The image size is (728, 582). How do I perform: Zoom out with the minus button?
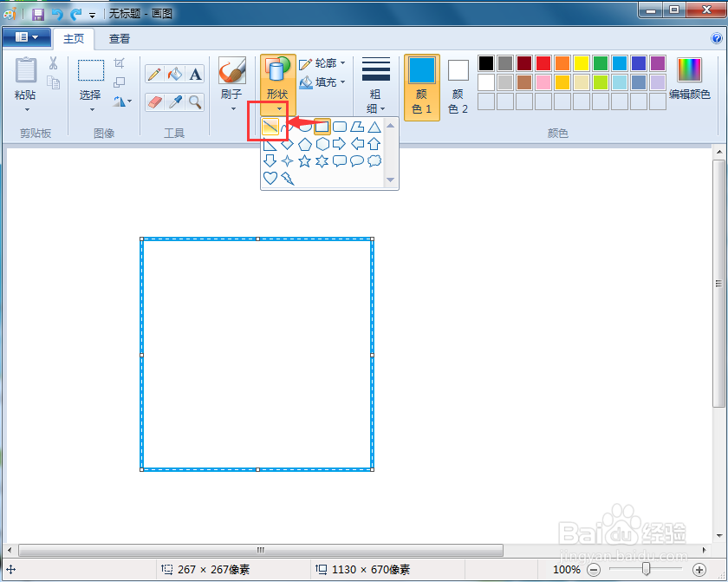click(x=594, y=570)
